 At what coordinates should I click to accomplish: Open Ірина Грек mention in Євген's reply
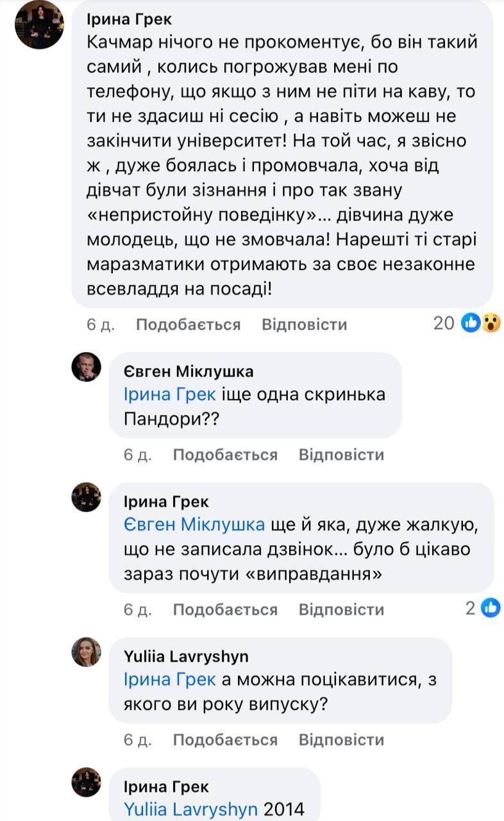point(169,394)
